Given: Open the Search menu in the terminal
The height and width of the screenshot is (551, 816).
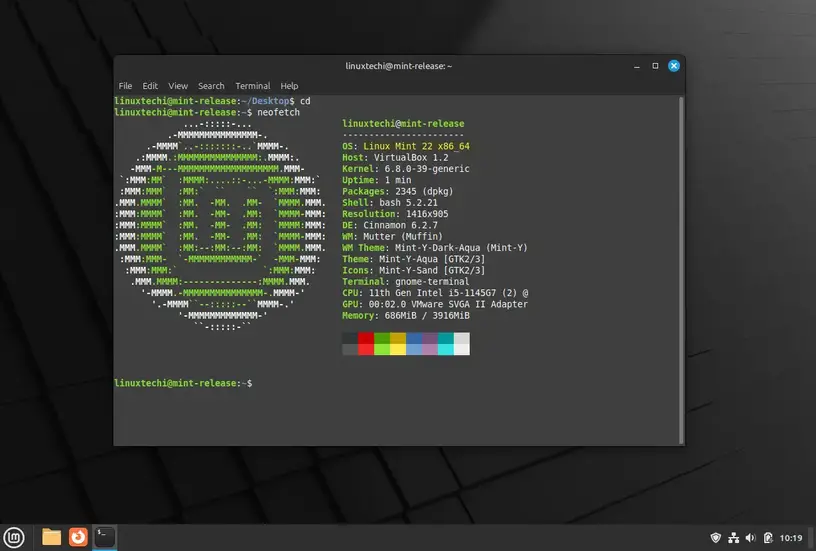Looking at the screenshot, I should click(211, 86).
